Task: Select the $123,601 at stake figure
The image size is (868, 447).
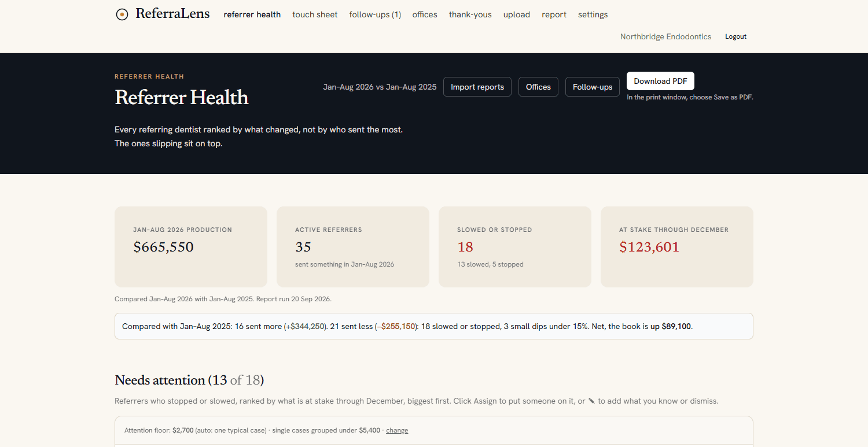Action: (x=649, y=247)
